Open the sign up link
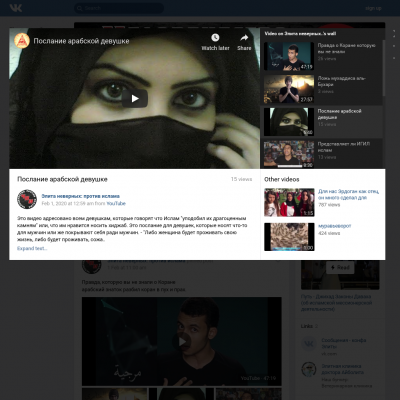Screen dimensions: 400x400 pyautogui.click(x=373, y=8)
